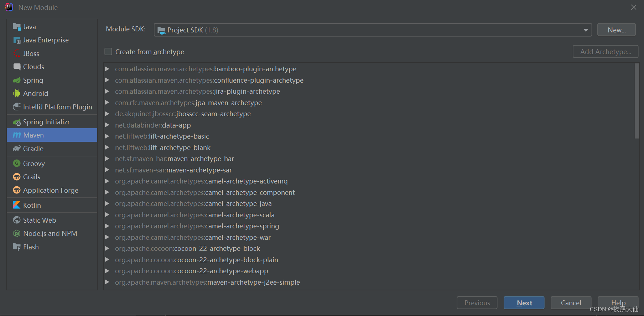
Task: Click the Kotlin icon
Action: pyautogui.click(x=17, y=205)
